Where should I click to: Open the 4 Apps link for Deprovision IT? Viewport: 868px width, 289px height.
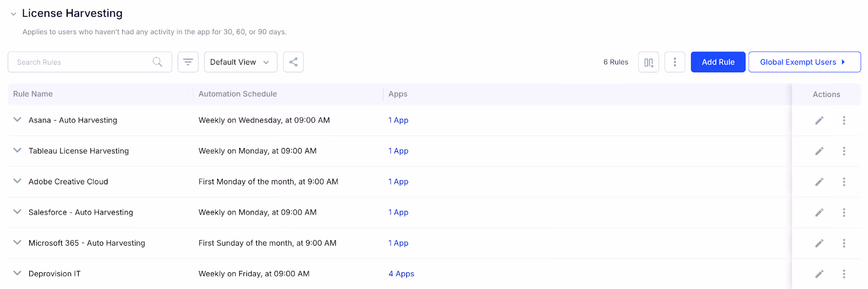click(401, 274)
